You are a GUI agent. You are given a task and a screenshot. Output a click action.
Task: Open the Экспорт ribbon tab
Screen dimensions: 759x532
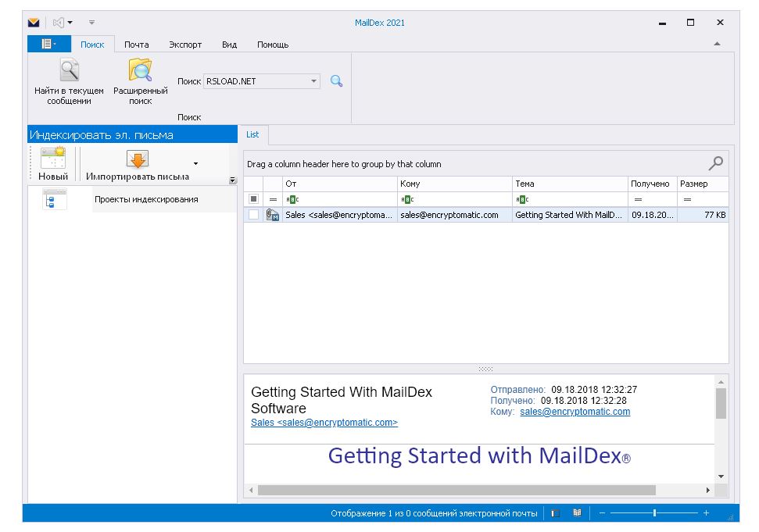point(185,45)
